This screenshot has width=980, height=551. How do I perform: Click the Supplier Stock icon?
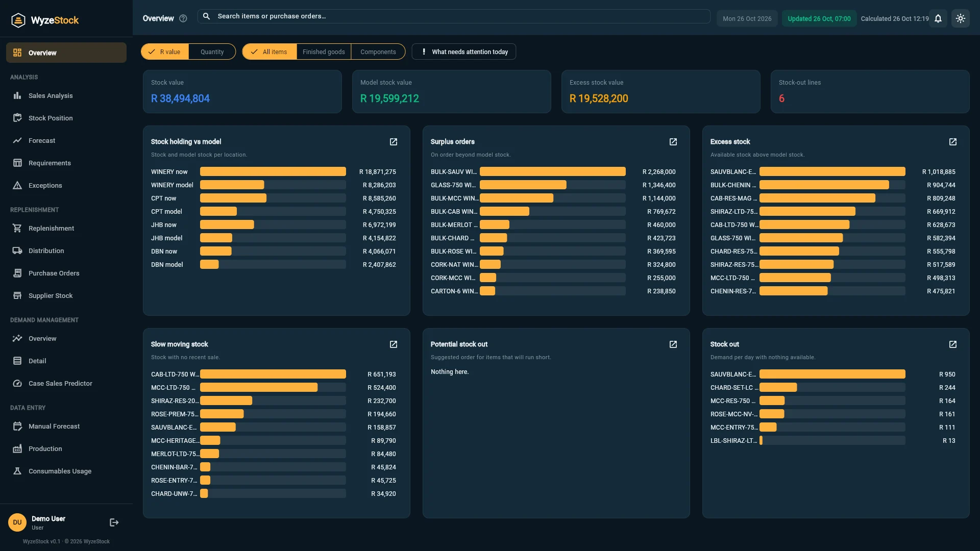pos(17,295)
